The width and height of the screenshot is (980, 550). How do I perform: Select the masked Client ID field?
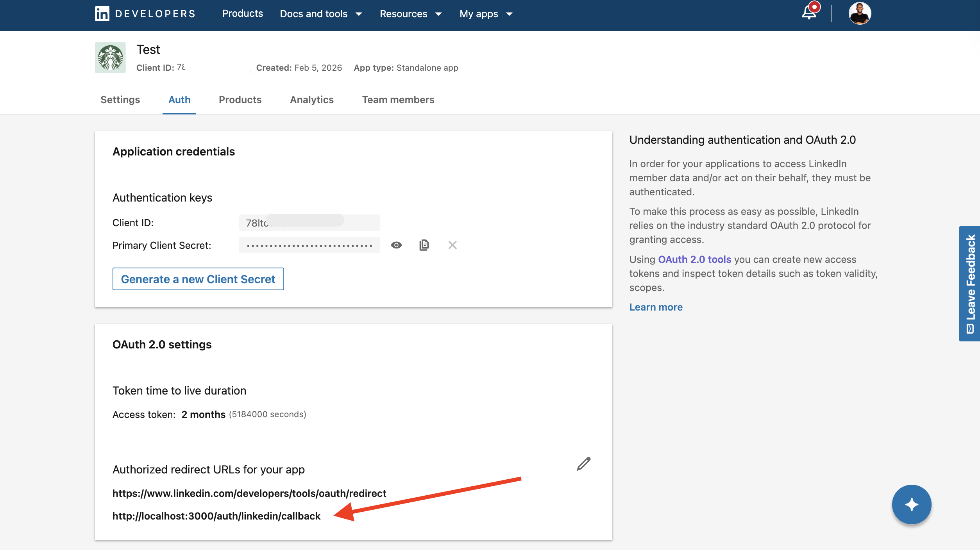coord(309,222)
